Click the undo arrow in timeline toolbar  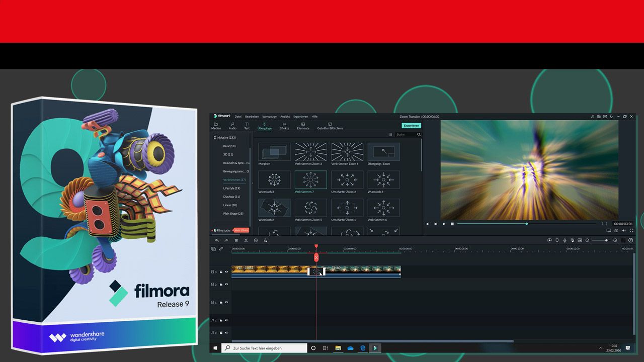[217, 240]
